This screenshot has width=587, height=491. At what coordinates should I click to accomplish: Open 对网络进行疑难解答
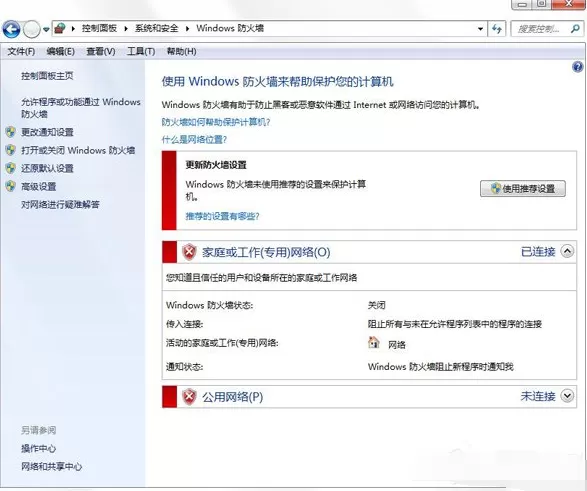point(60,205)
